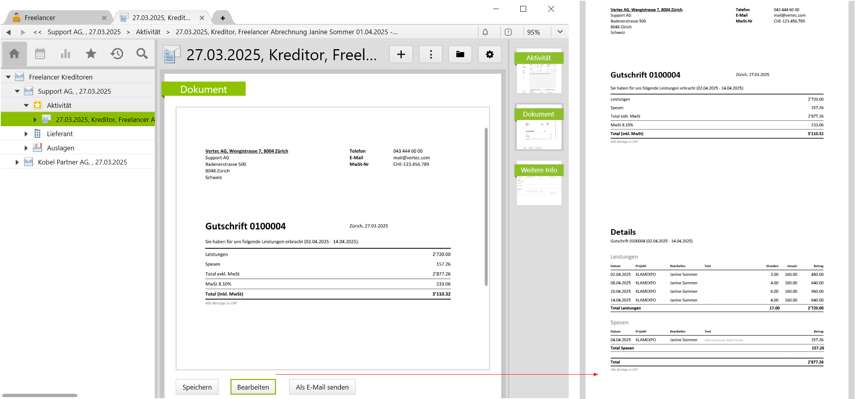Open the calendar view icon
Viewport: 868px width, 399px height.
pyautogui.click(x=40, y=54)
